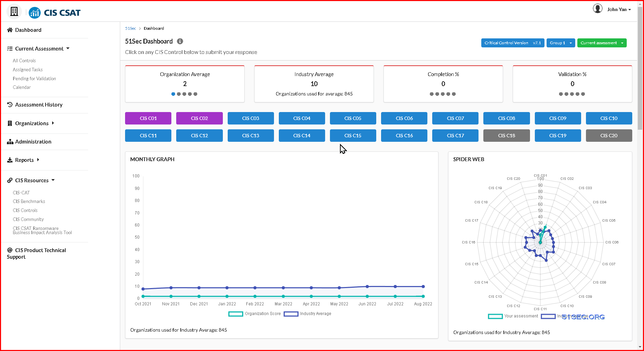644x351 pixels.
Task: Click the info icon beside 51Sec Dashboard
Action: pyautogui.click(x=180, y=41)
